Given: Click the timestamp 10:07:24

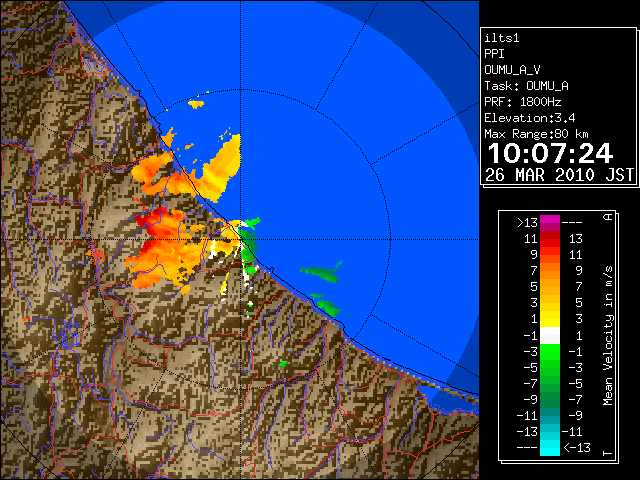Looking at the screenshot, I should [x=550, y=153].
